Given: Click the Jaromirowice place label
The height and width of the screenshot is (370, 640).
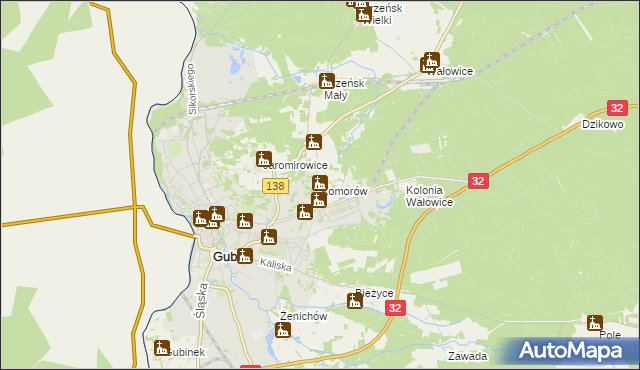Looking at the screenshot, I should pos(297,165).
